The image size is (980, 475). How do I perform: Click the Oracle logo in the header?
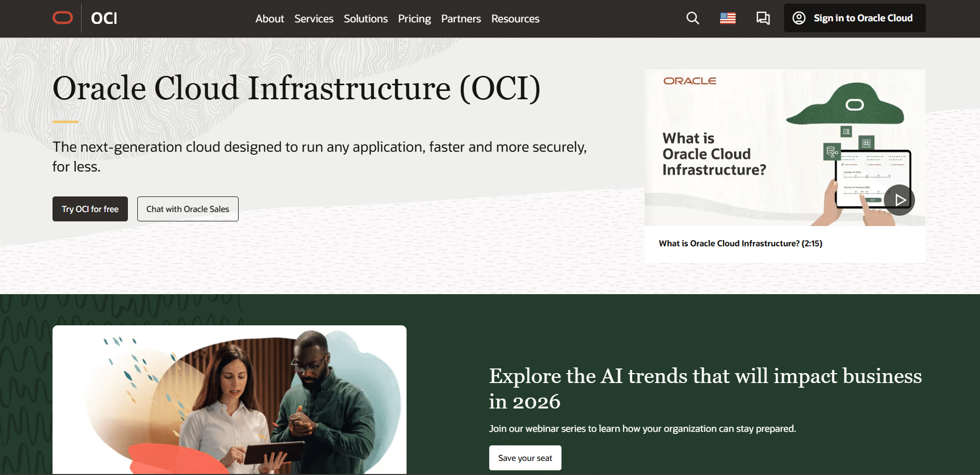(62, 18)
